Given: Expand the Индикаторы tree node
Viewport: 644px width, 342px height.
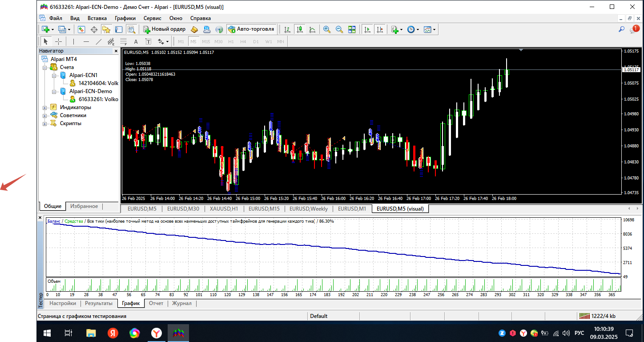Looking at the screenshot, I should (x=44, y=107).
